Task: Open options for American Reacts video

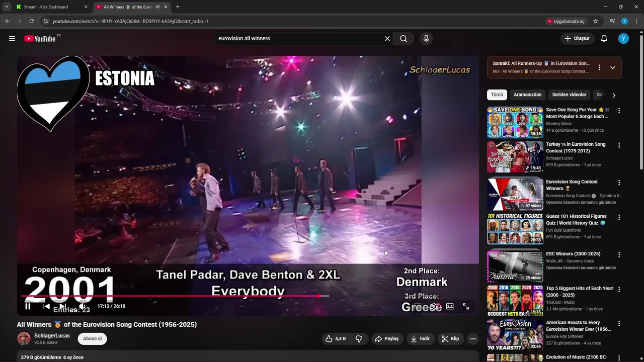Action: [619, 324]
